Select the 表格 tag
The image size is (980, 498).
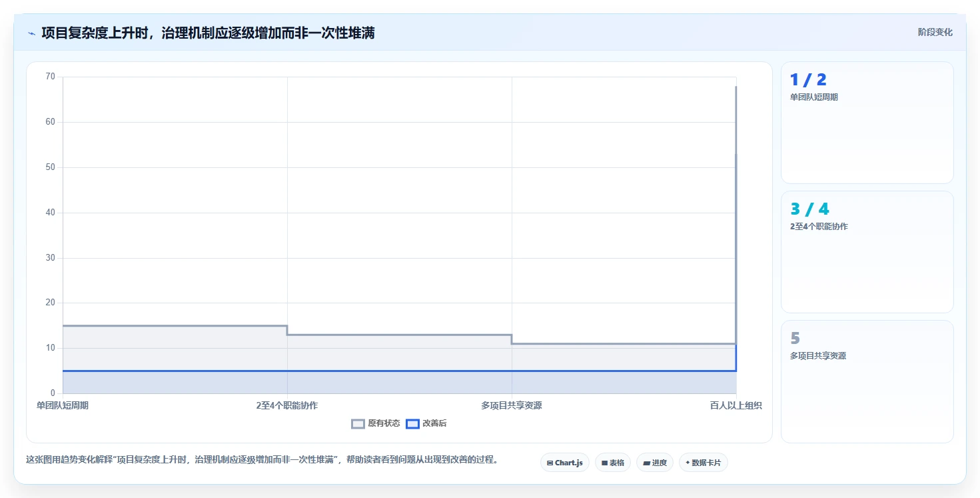click(x=612, y=463)
